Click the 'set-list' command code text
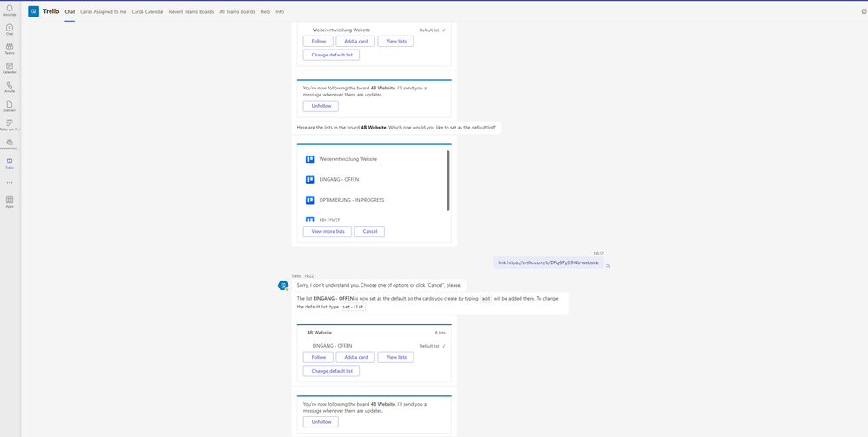This screenshot has height=437, width=868. tap(353, 307)
